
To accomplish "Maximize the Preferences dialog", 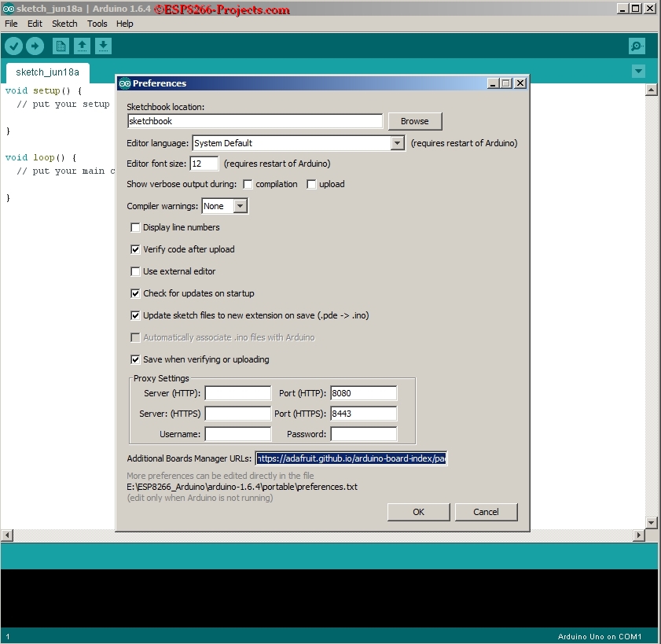I will click(506, 83).
